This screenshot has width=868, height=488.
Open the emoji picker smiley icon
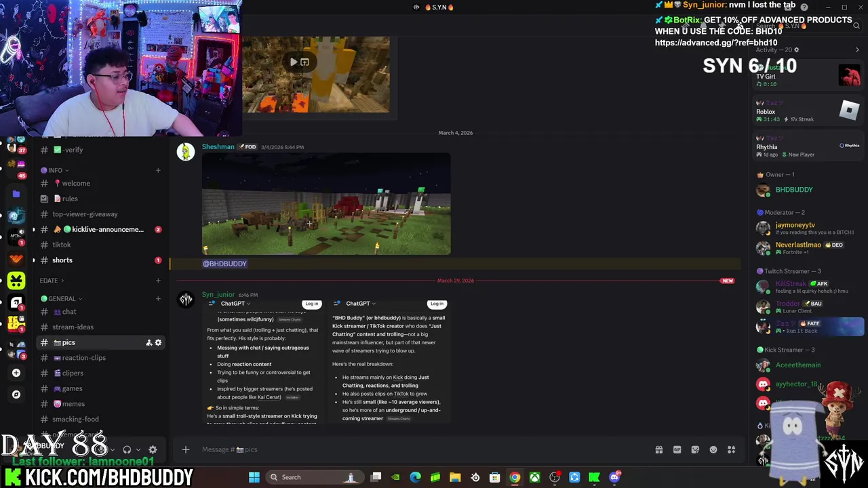pyautogui.click(x=713, y=449)
